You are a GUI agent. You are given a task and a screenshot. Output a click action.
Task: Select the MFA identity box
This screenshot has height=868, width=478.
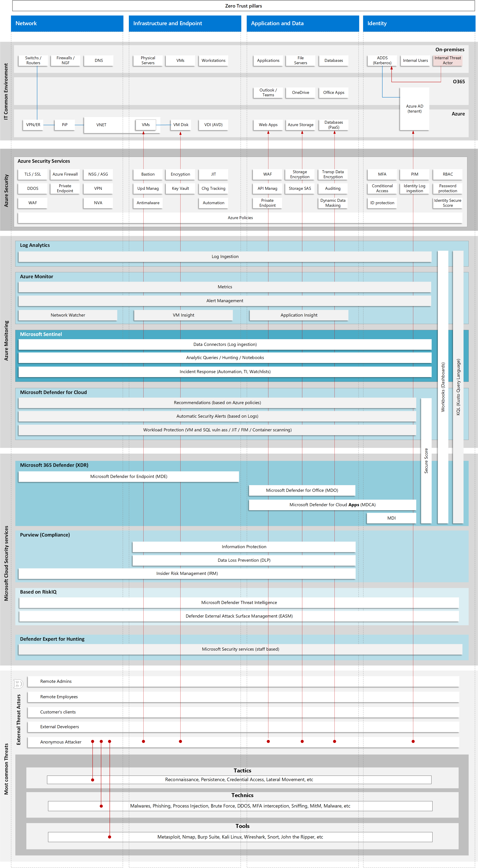click(382, 174)
